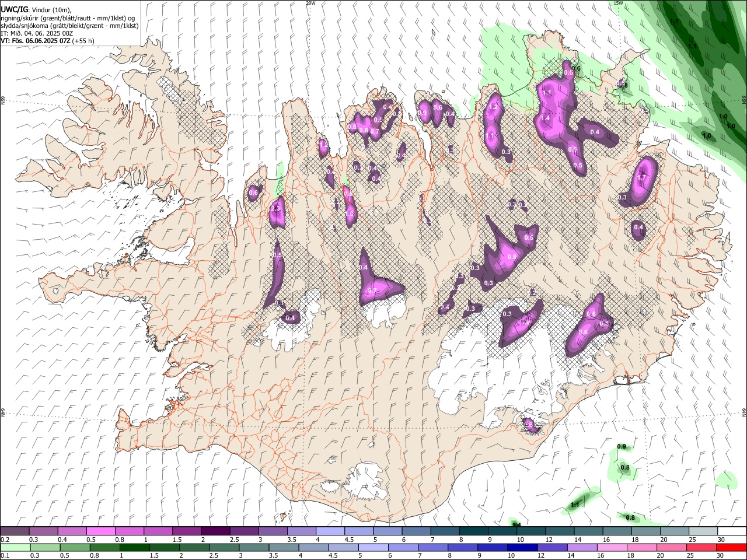Click the 1.2 snowfall value in the north

[x=493, y=107]
